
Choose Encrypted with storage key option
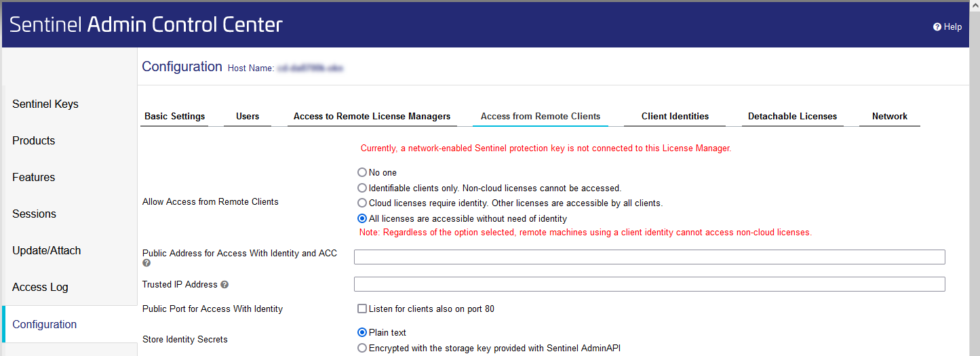[362, 348]
